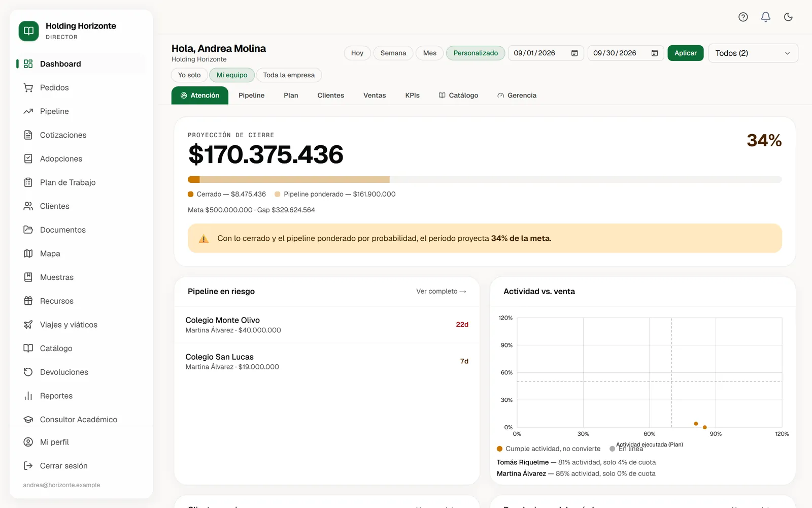The image size is (812, 508).
Task: Open Plan de Trabajo clipboard icon
Action: 28,182
